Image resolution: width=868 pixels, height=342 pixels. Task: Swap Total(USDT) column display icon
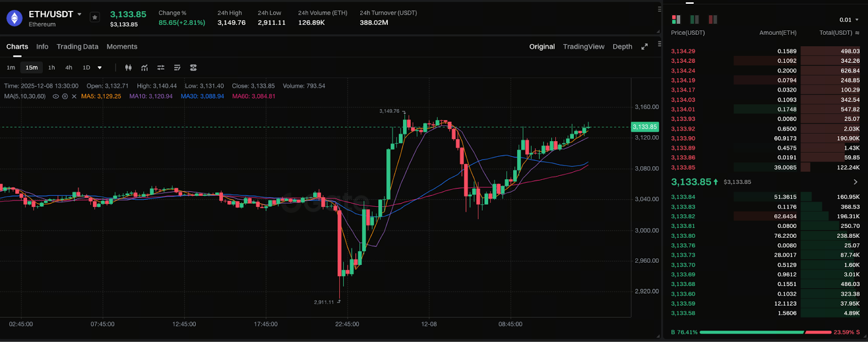click(857, 33)
